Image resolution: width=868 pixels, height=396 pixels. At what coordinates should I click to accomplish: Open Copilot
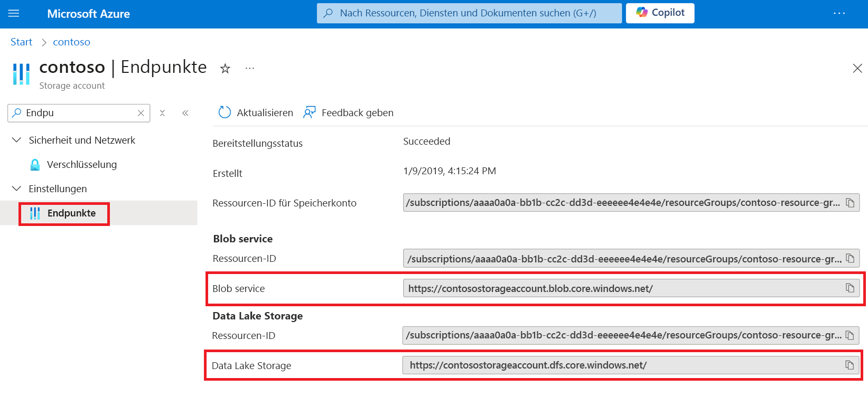[x=660, y=13]
